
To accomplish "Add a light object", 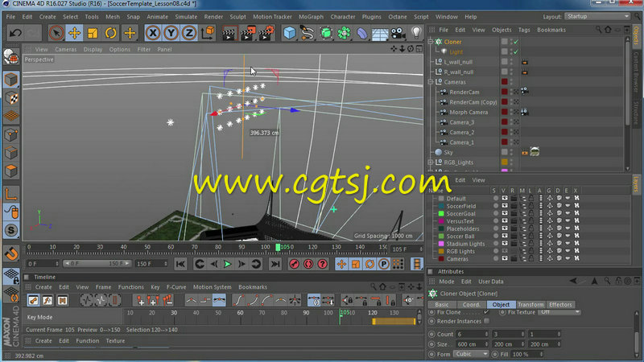I will [x=416, y=33].
